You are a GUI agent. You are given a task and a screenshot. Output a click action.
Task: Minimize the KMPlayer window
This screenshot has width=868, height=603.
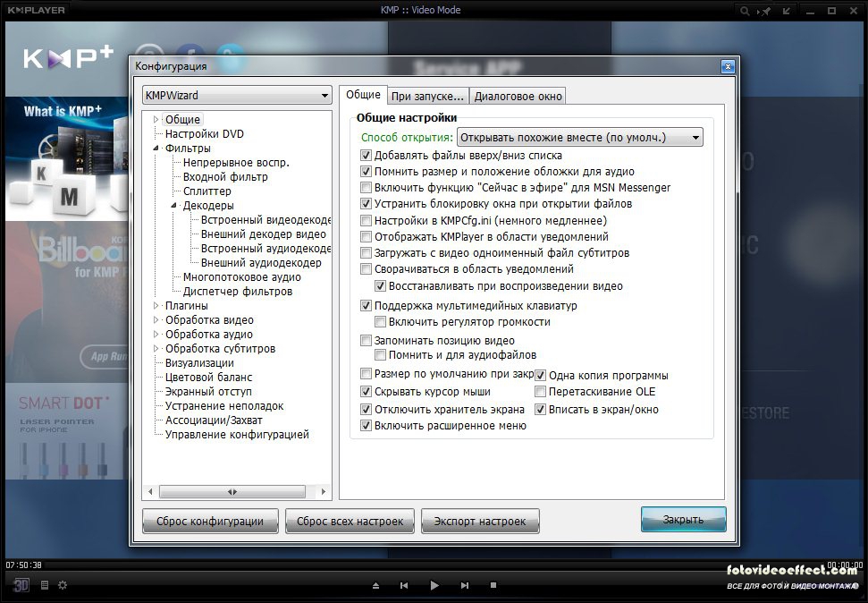coord(811,11)
